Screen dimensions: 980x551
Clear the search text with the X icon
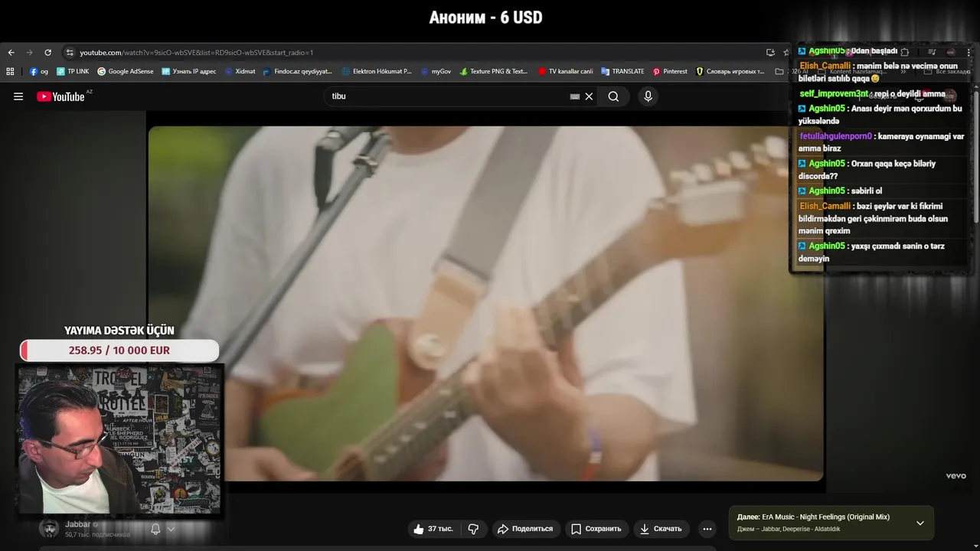(x=589, y=96)
